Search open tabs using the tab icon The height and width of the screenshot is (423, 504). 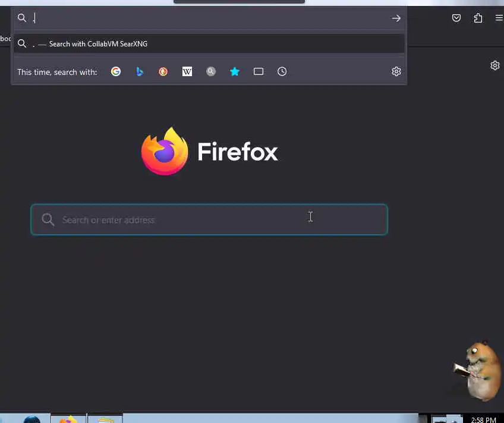tap(259, 71)
